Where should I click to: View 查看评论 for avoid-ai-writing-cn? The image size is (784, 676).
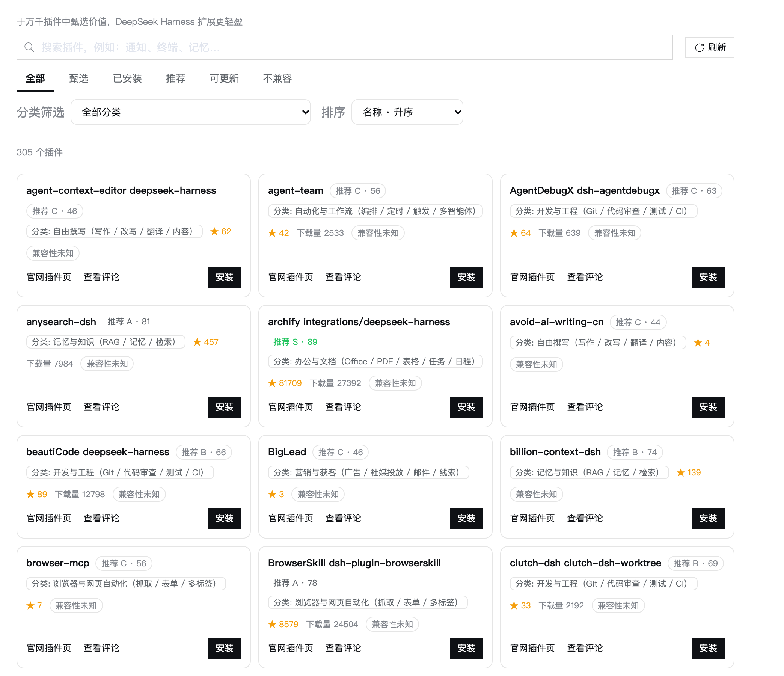click(x=585, y=407)
